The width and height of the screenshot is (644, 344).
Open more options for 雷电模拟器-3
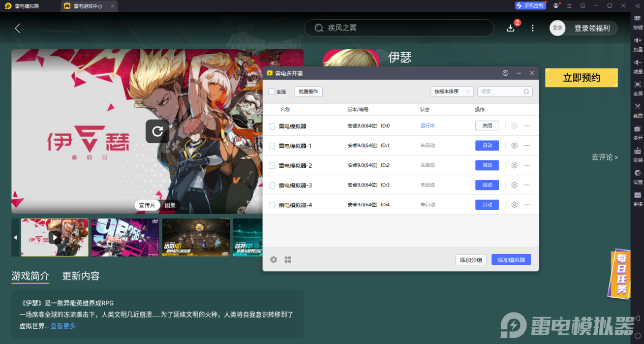pyautogui.click(x=527, y=185)
